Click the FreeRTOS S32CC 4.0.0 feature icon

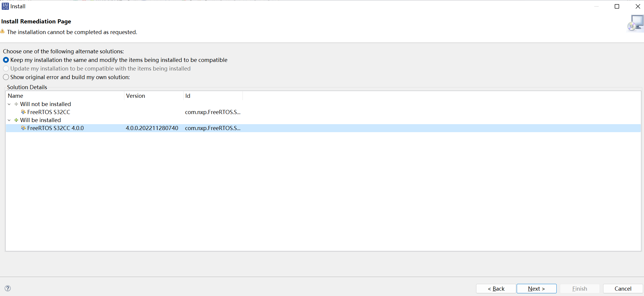tap(23, 128)
